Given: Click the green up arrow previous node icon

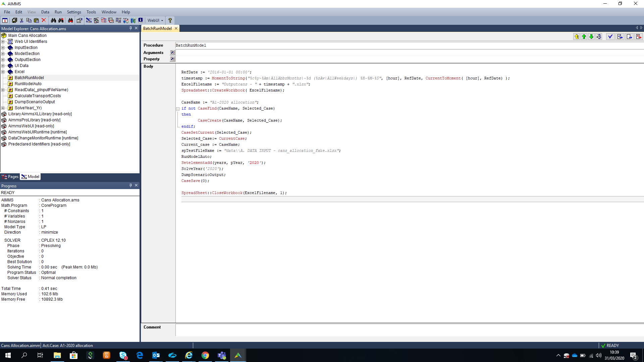Looking at the screenshot, I should coord(584,37).
